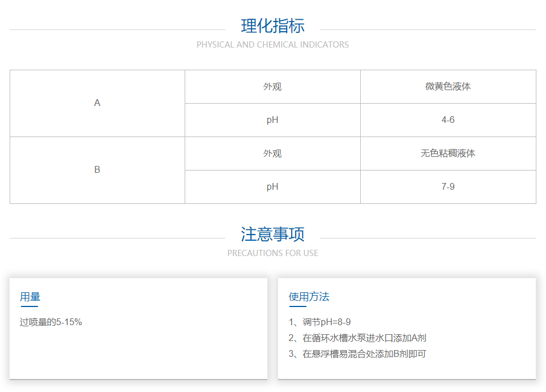Viewport: 546px width, 392px height.
Task: Click the 注意事项 section heading
Action: tap(272, 235)
